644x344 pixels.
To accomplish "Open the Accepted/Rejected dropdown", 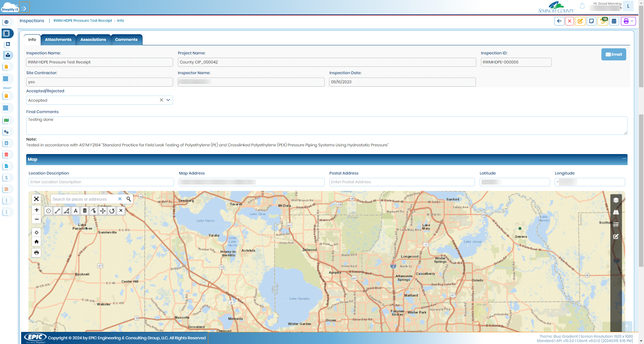I will click(x=168, y=100).
